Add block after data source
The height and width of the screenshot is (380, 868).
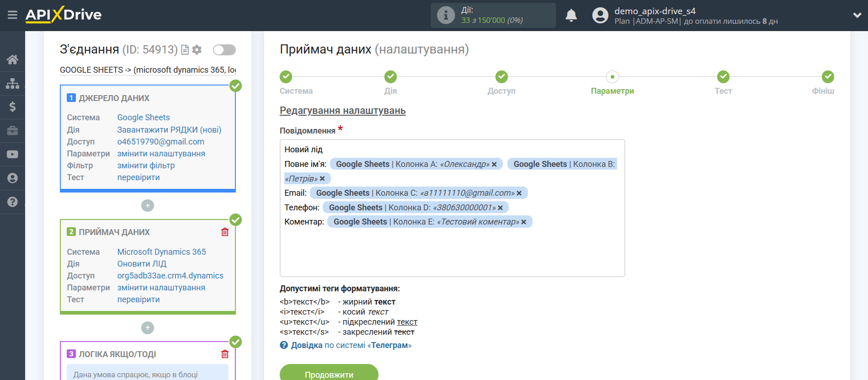tap(148, 206)
